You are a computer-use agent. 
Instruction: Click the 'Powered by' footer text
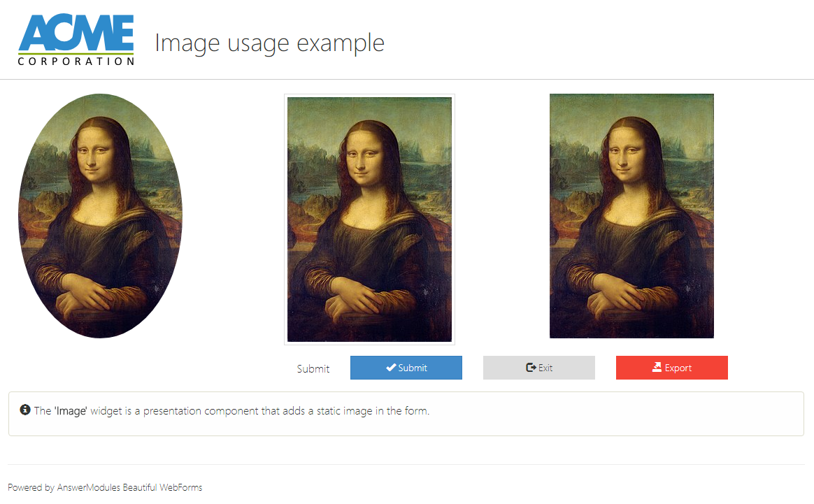pyautogui.click(x=31, y=487)
